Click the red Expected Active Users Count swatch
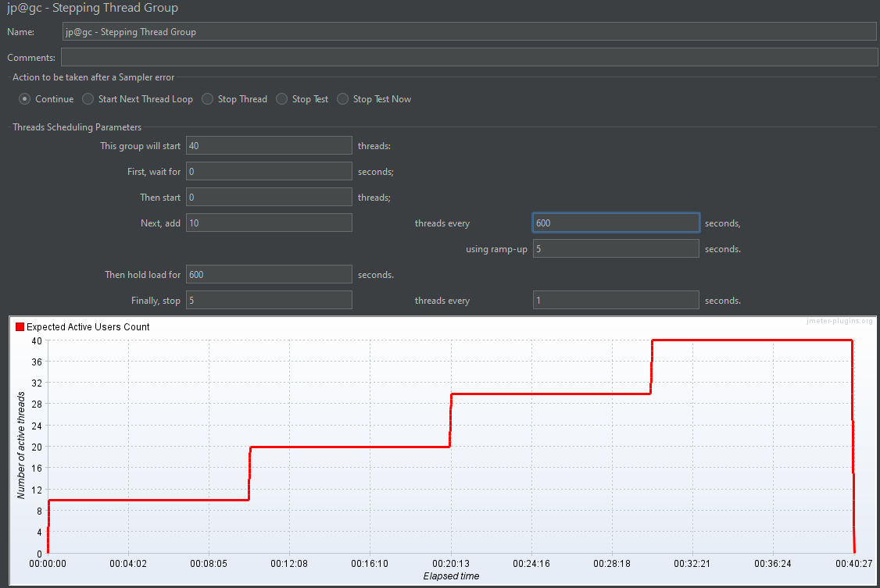This screenshot has width=880, height=588. tap(20, 327)
